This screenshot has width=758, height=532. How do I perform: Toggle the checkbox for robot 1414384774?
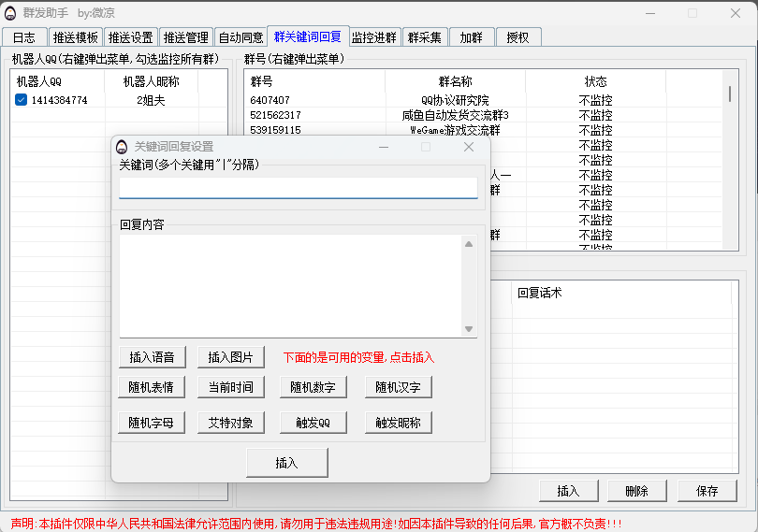point(22,100)
